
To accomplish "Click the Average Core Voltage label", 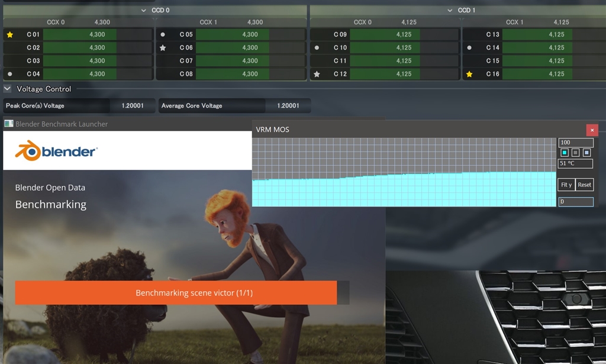I will 192,106.
